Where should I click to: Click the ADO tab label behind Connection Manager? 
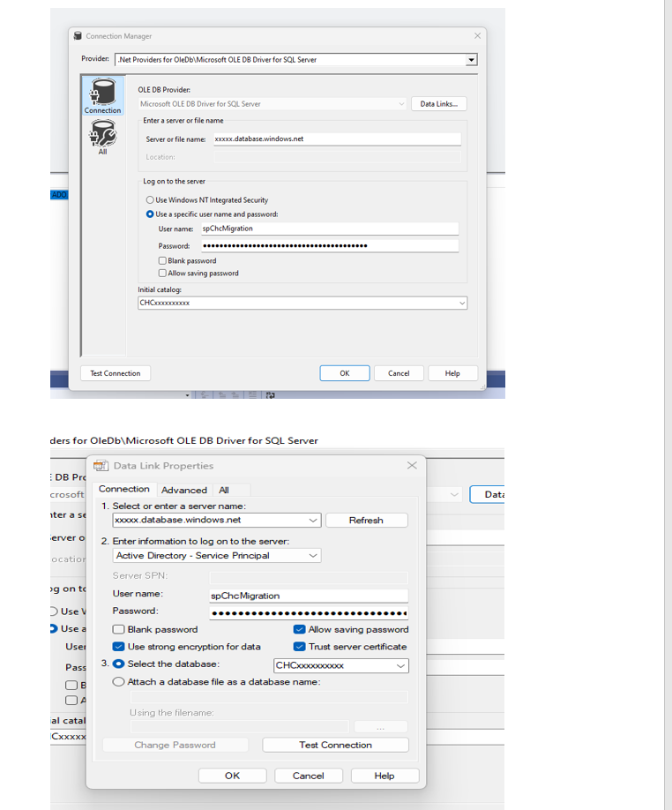point(59,195)
